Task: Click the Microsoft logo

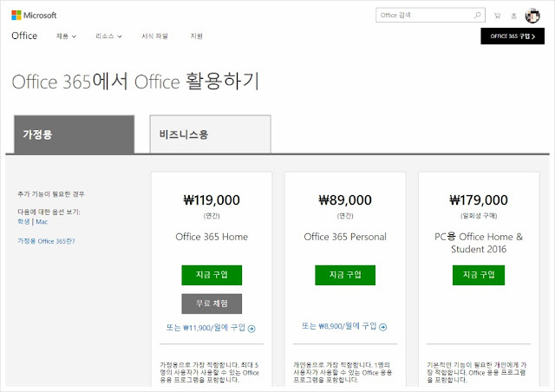Action: [x=34, y=16]
